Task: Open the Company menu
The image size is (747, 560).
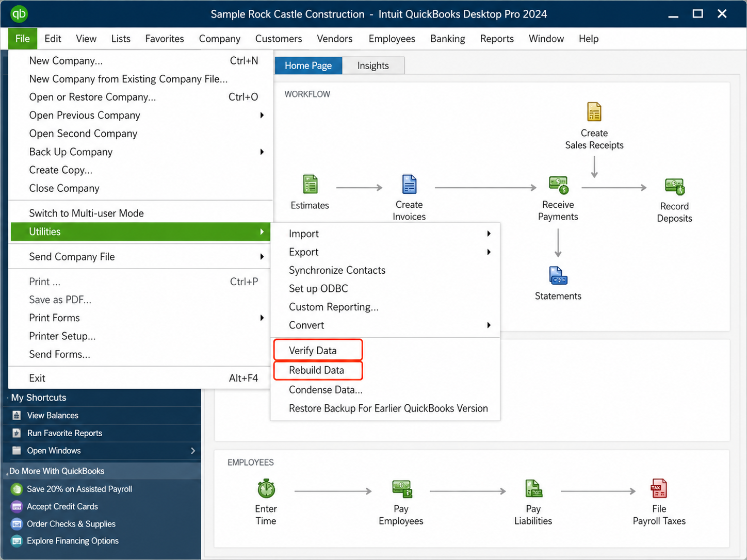Action: tap(219, 39)
